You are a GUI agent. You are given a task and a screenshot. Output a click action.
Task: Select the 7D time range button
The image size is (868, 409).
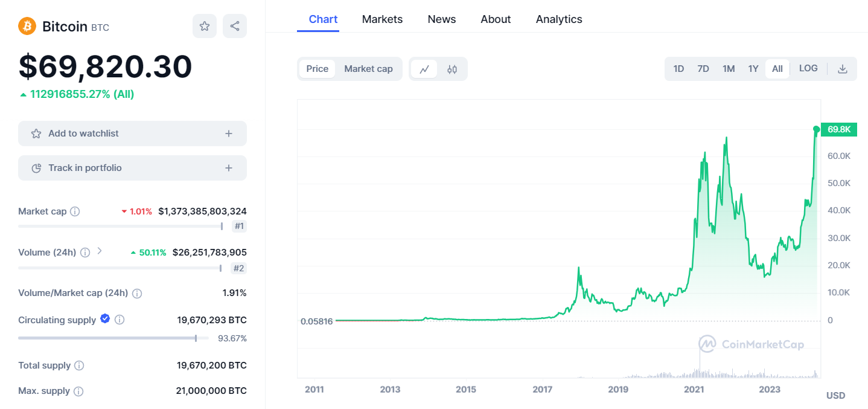pyautogui.click(x=703, y=69)
